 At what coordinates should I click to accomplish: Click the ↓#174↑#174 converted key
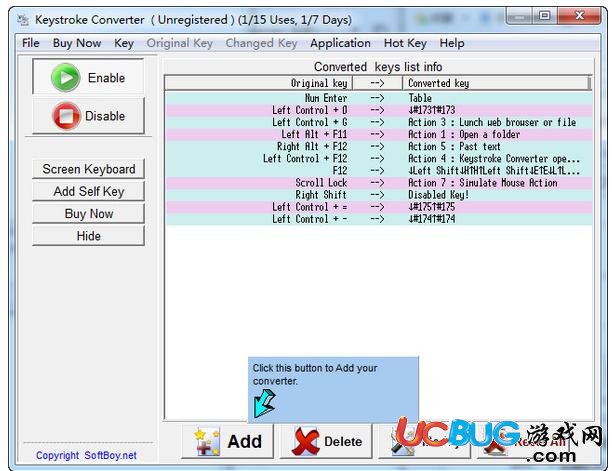coord(432,219)
